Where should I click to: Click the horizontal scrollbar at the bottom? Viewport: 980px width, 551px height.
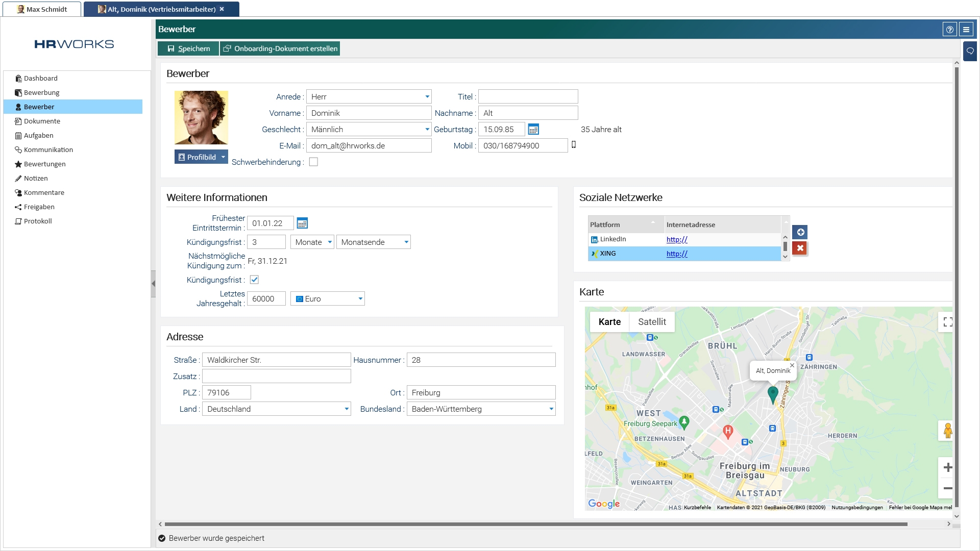pos(536,524)
